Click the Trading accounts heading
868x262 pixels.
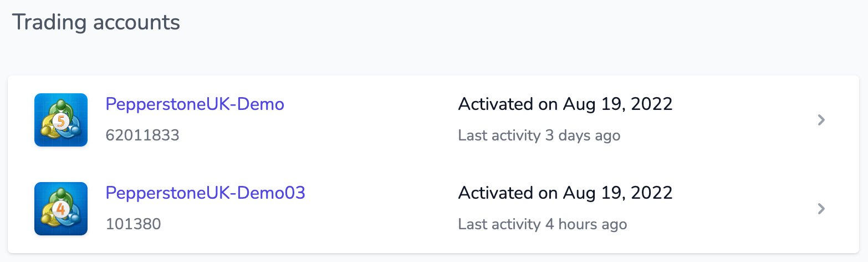click(96, 22)
